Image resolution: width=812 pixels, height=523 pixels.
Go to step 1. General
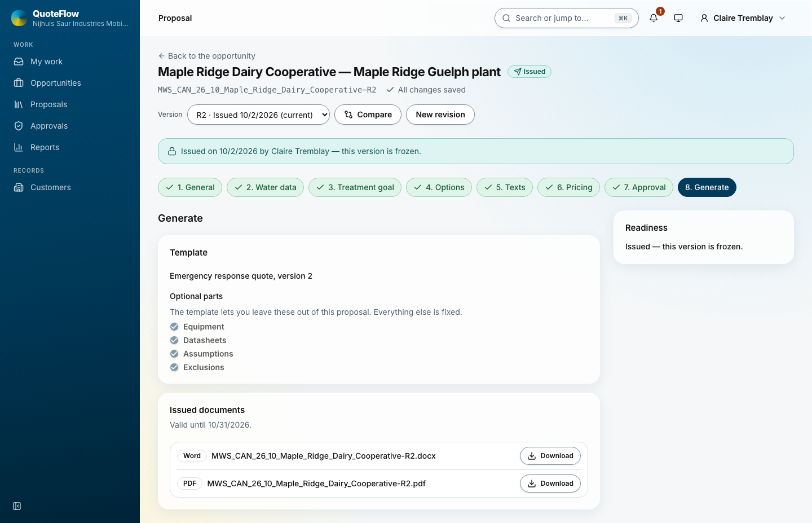(x=190, y=187)
